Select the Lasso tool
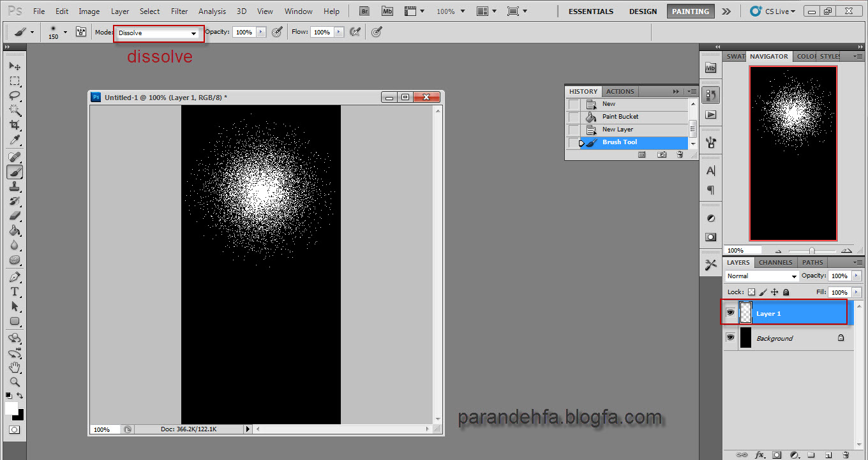This screenshot has height=460, width=868. pos(15,96)
